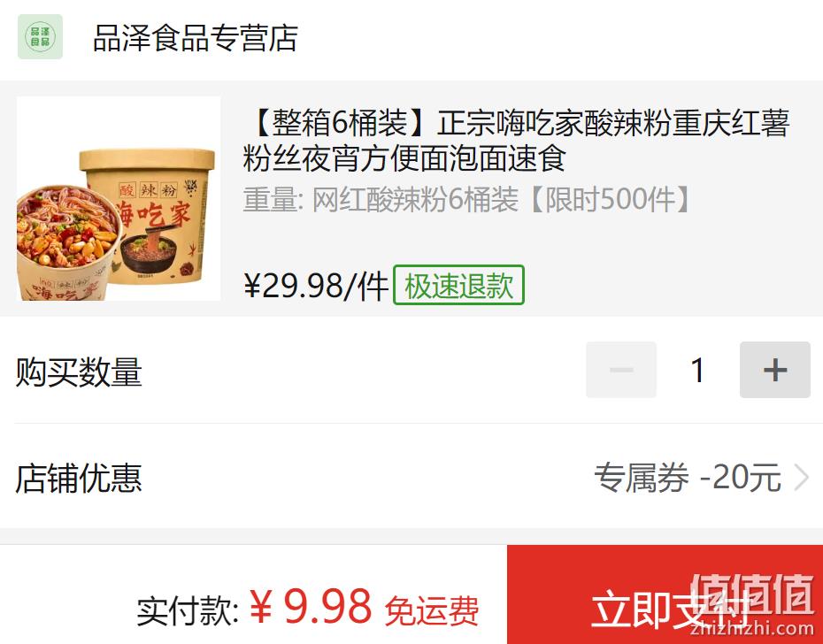Open the 整箱6桶装 product title

tap(516, 141)
